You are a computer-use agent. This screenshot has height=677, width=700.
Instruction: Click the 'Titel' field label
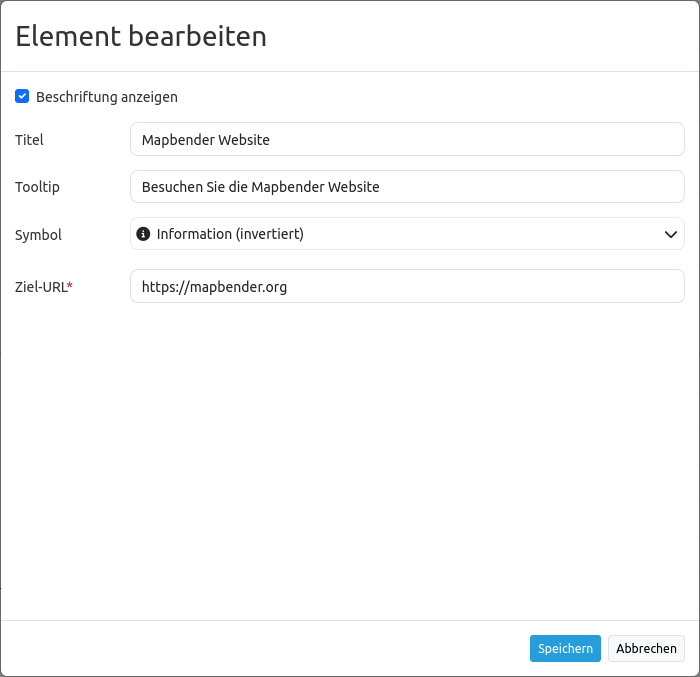(x=29, y=140)
